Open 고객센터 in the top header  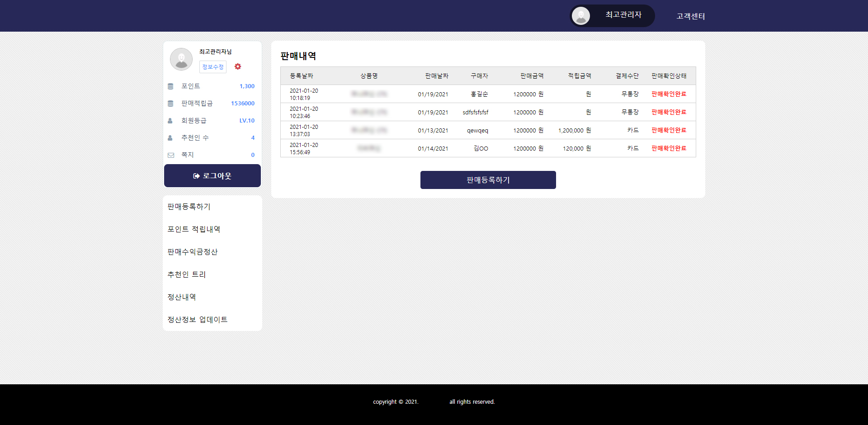coord(690,16)
